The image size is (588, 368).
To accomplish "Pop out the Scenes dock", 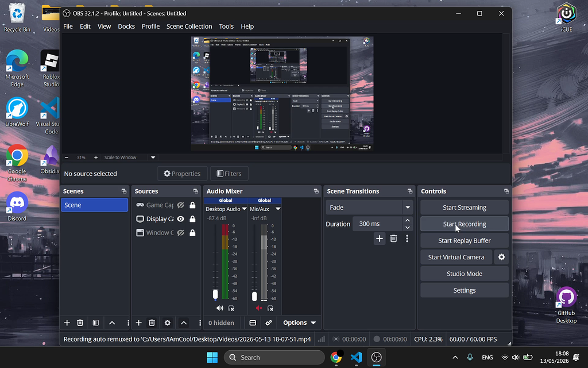I will [x=124, y=191].
